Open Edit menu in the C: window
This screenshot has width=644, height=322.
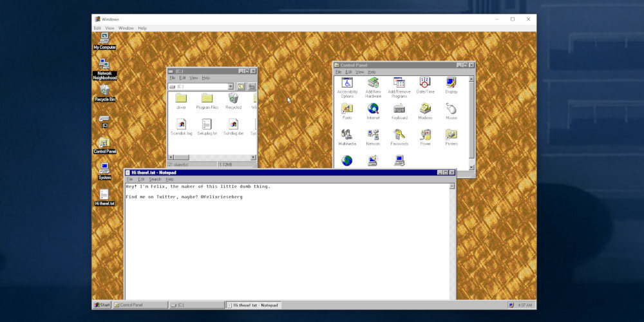pyautogui.click(x=182, y=78)
